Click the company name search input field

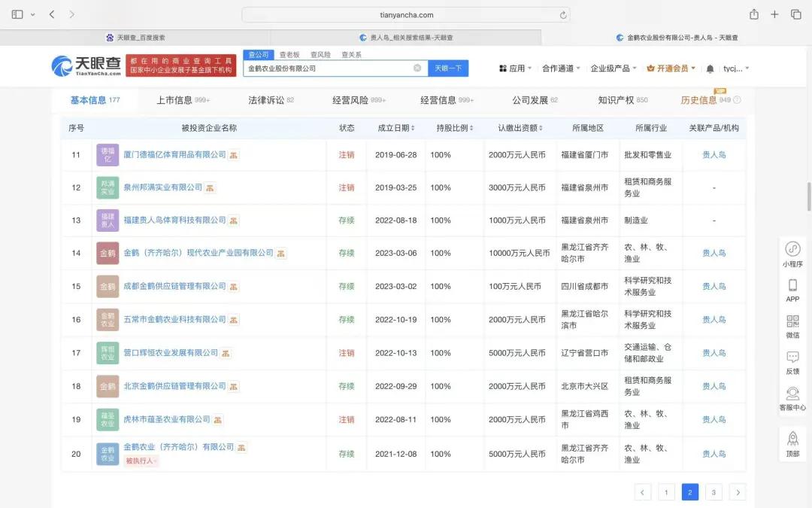[328, 68]
